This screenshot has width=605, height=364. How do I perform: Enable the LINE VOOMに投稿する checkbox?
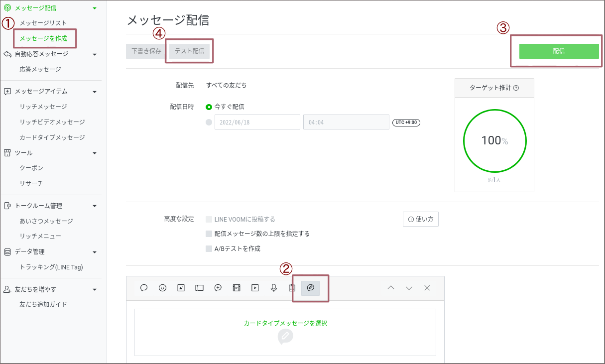tap(208, 219)
